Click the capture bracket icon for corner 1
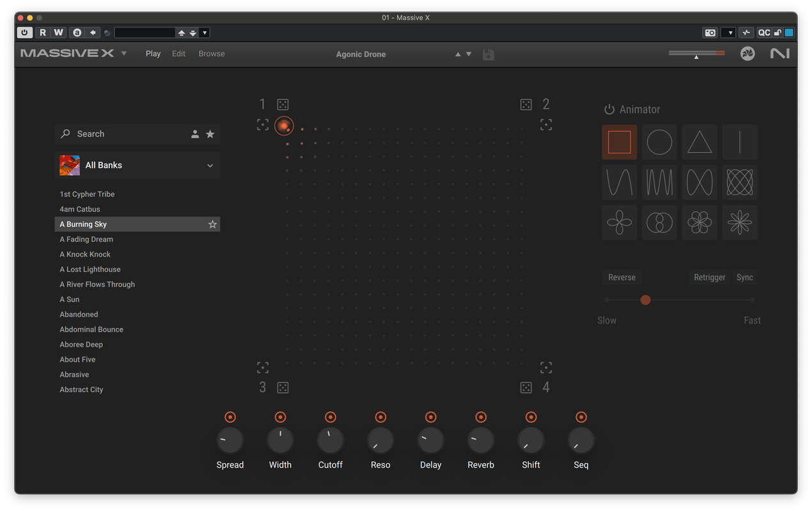Image resolution: width=812 pixels, height=511 pixels. pos(263,125)
